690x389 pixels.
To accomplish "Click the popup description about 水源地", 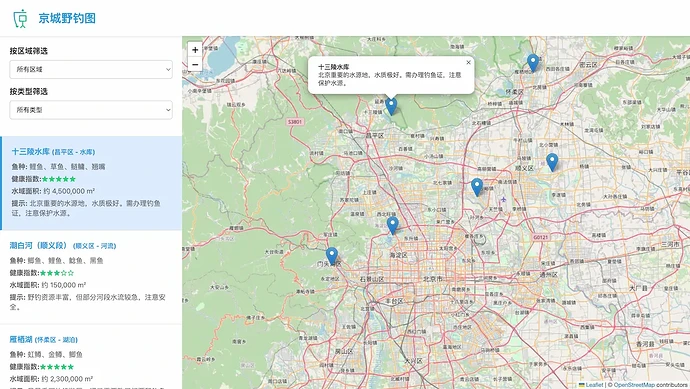I will point(389,79).
